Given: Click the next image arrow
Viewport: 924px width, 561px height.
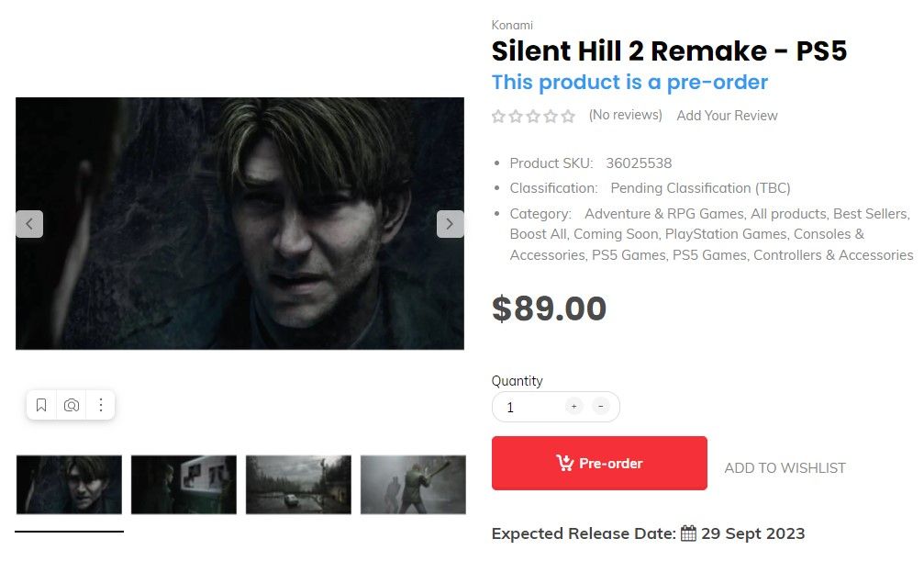Looking at the screenshot, I should pyautogui.click(x=450, y=223).
